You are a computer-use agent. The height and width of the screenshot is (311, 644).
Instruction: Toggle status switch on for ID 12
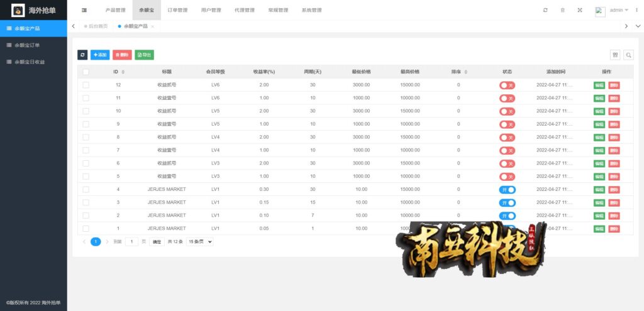508,85
